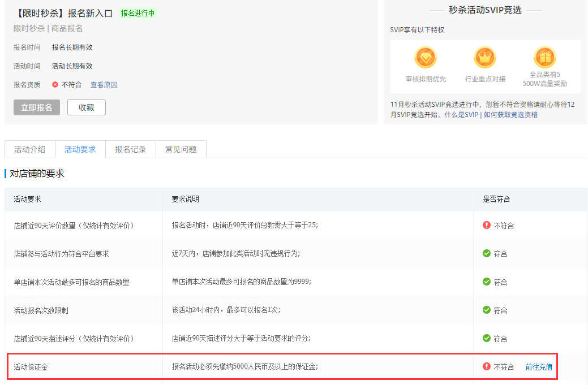This screenshot has height=385, width=588.
Task: Open the 什么是SVIP link
Action: point(461,115)
